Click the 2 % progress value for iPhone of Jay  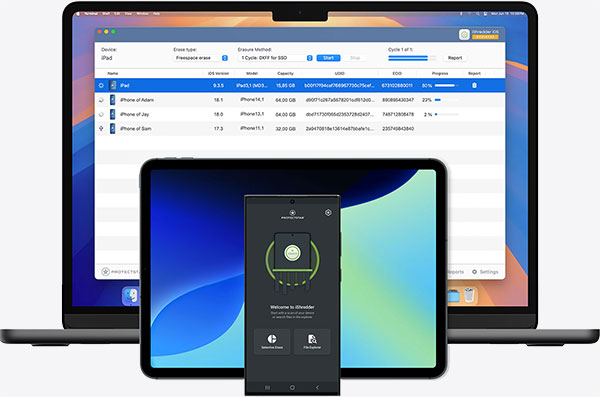(x=428, y=114)
